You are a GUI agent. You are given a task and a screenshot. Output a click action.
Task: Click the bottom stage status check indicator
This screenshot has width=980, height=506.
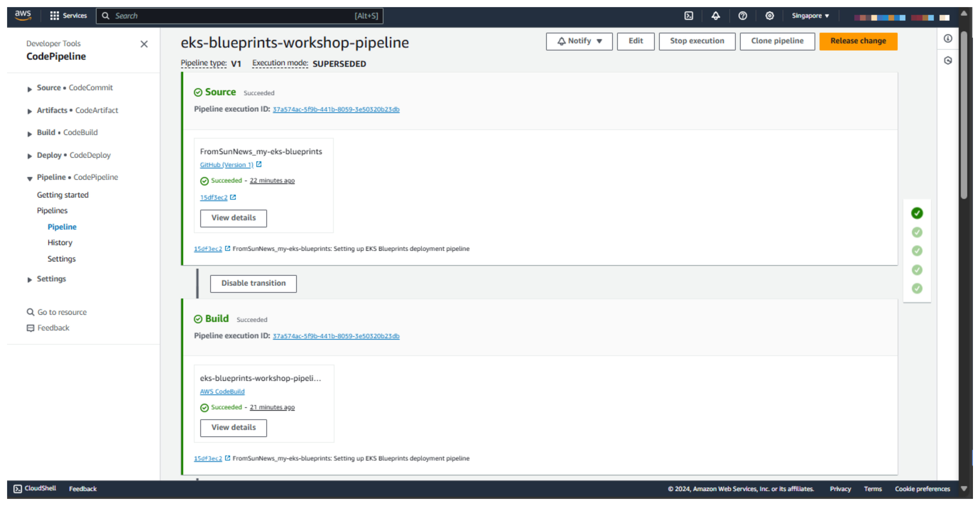pyautogui.click(x=917, y=289)
